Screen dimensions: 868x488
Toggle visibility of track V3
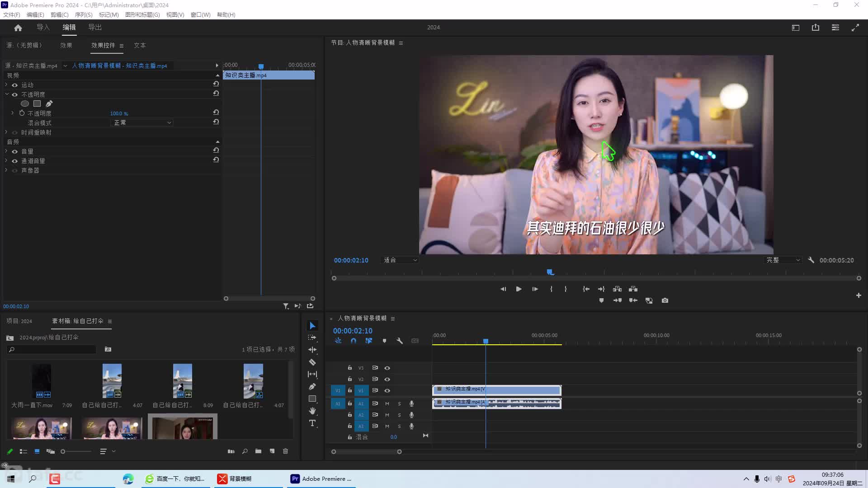[387, 368]
